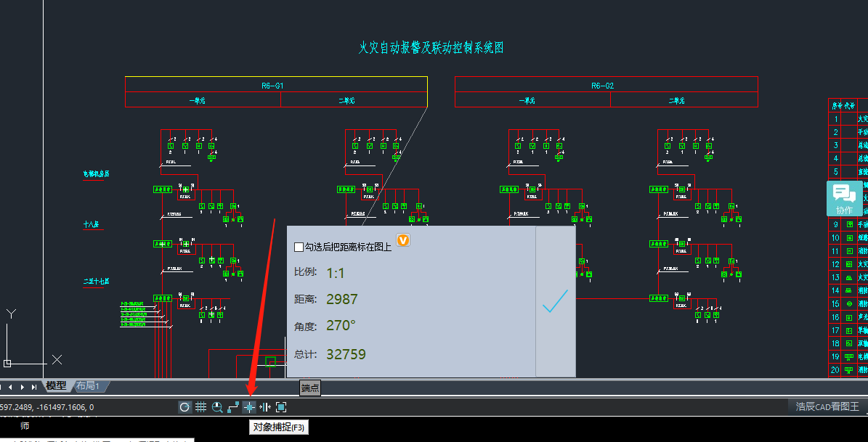868x442 pixels.
Task: Click the 二至十七层 floor label
Action: click(97, 281)
